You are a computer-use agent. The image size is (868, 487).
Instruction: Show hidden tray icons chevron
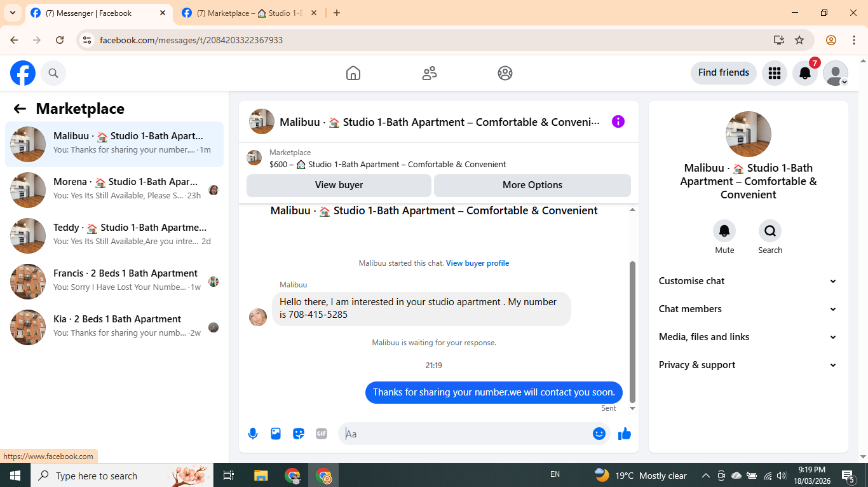pyautogui.click(x=705, y=476)
